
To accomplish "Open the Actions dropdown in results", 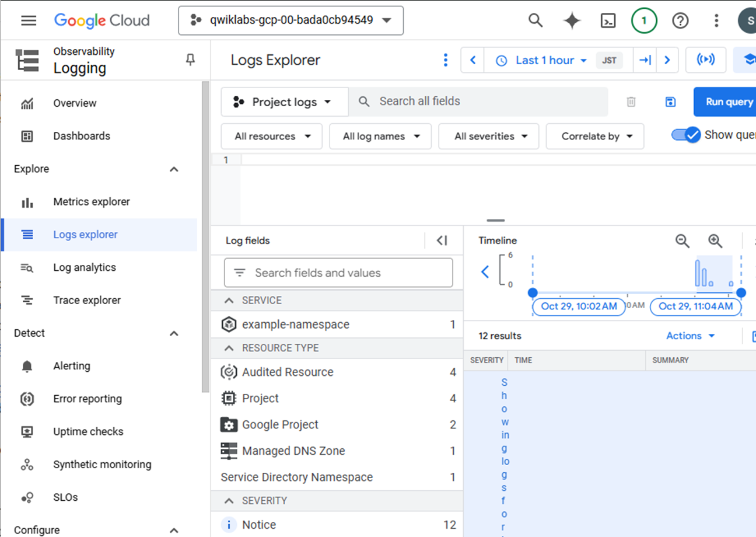I will (691, 336).
